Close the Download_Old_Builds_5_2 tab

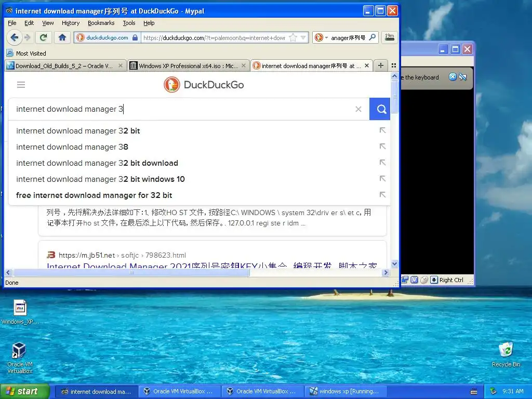pyautogui.click(x=121, y=65)
